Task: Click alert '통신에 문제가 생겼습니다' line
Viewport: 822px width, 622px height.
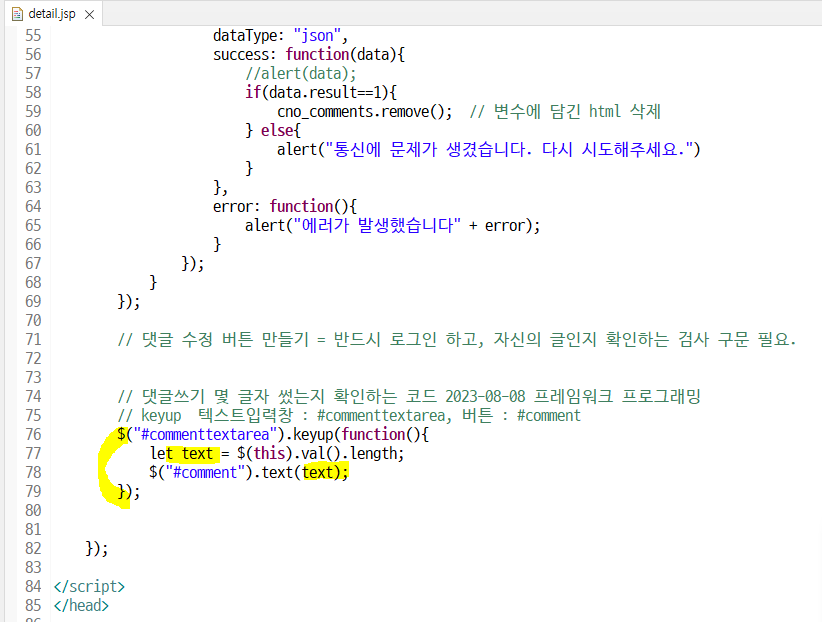Action: point(489,149)
